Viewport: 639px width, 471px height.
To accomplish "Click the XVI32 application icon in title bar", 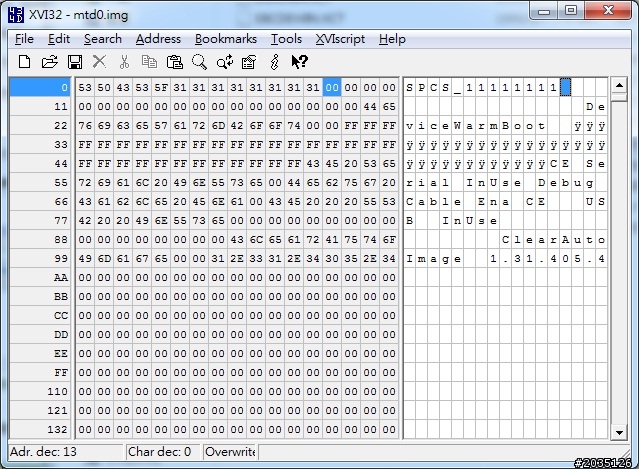I will tap(15, 15).
